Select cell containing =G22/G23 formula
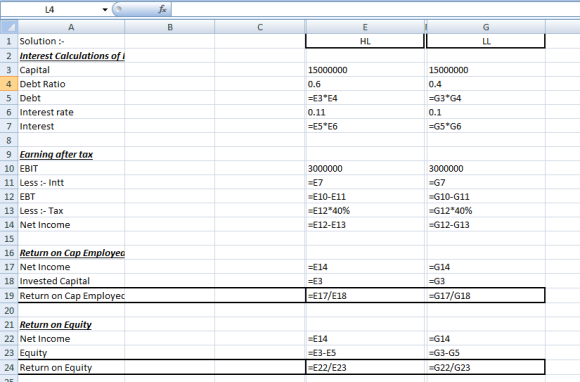Screen dimensions: 580x382 (x=486, y=367)
